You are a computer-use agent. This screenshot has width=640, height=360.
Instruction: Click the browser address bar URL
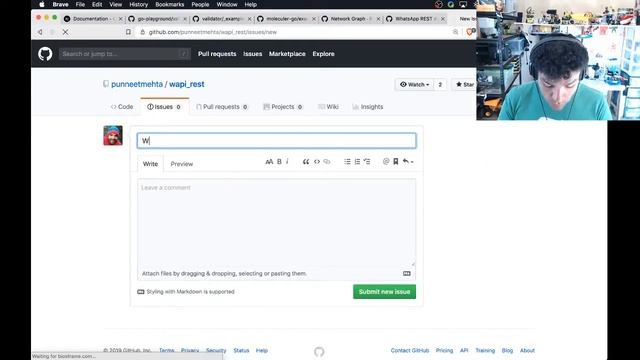click(x=213, y=32)
